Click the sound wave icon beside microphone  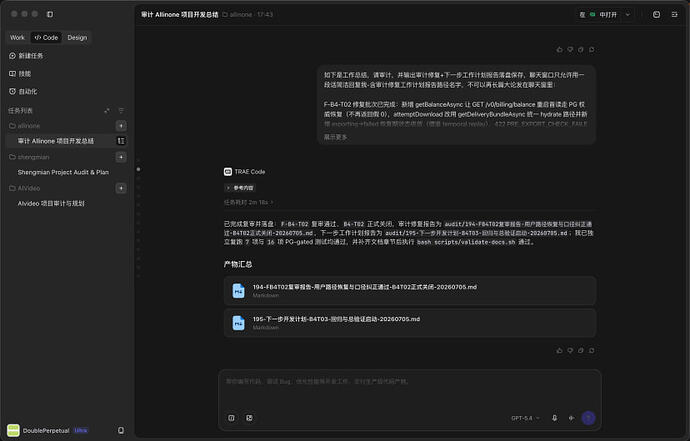click(571, 418)
